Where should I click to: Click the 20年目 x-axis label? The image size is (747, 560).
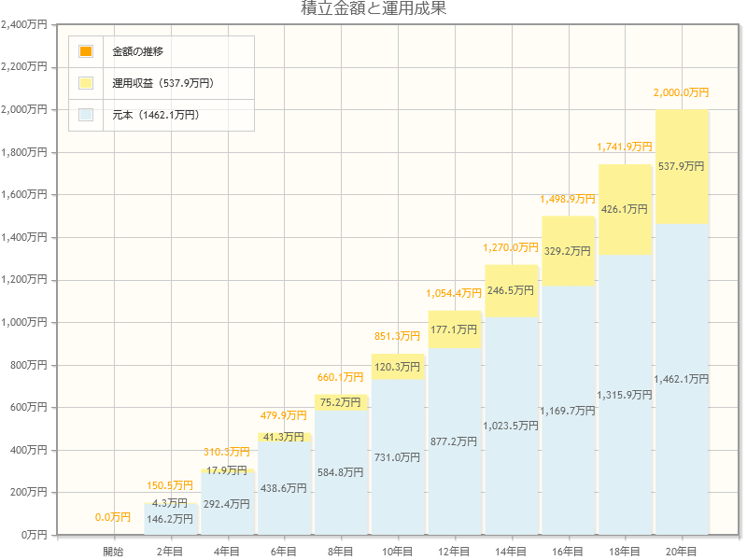click(x=682, y=552)
